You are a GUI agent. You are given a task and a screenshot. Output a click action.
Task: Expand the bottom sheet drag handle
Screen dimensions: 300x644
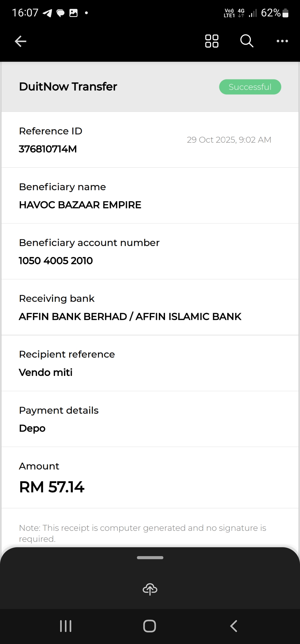[x=150, y=558]
